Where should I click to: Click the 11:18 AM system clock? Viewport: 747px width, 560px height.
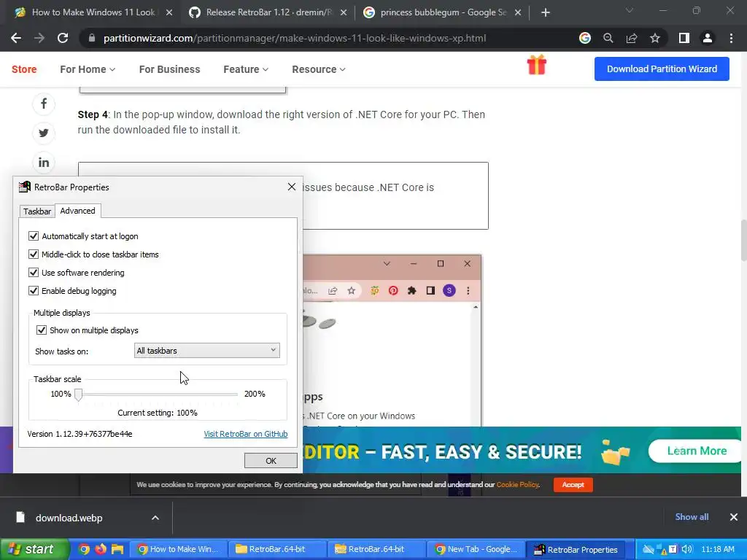tap(718, 549)
